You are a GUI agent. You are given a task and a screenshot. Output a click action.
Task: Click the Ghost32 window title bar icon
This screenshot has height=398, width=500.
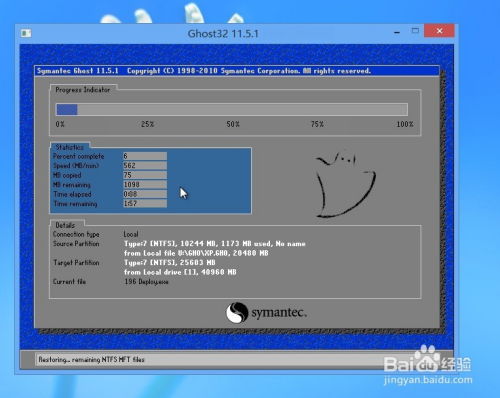coord(26,33)
